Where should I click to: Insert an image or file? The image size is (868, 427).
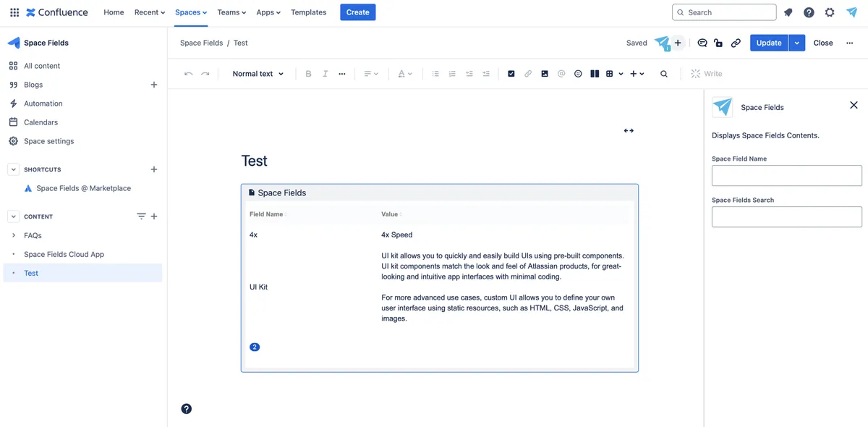[x=545, y=74]
